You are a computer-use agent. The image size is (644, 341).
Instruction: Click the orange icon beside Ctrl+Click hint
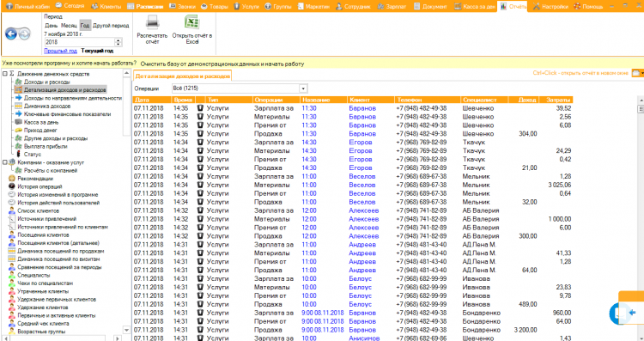pos(636,73)
